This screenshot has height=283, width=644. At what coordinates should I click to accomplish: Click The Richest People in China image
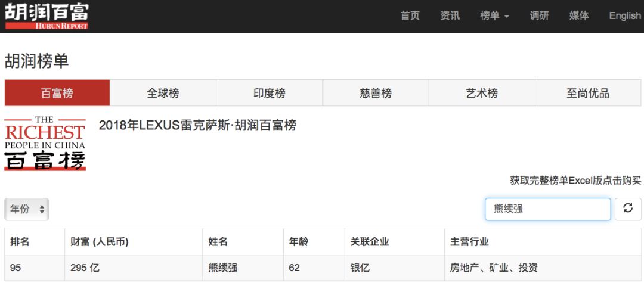[45, 143]
